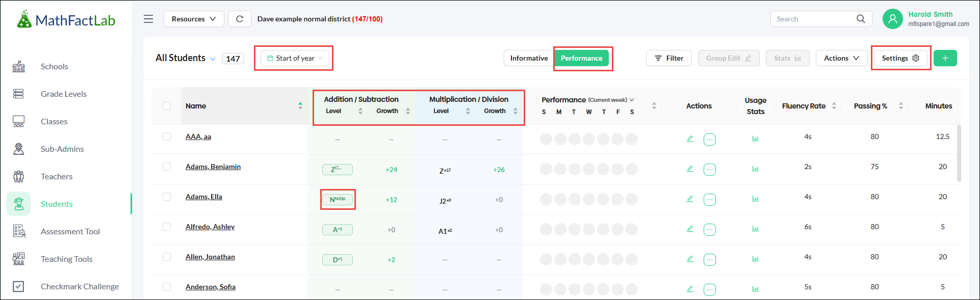Viewport: 980px width, 300px height.
Task: Click the vertical table scrollbar
Action: pos(959,153)
